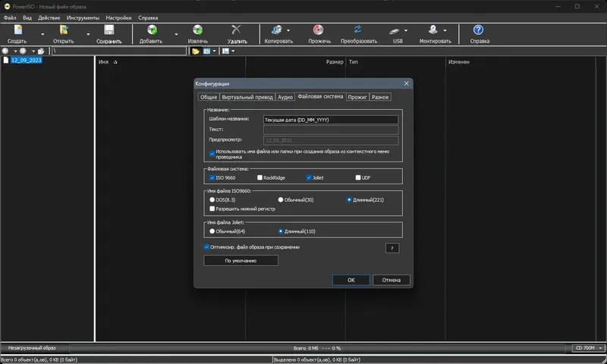
Task: Select the Длинный(221) radio button
Action: tap(349, 200)
